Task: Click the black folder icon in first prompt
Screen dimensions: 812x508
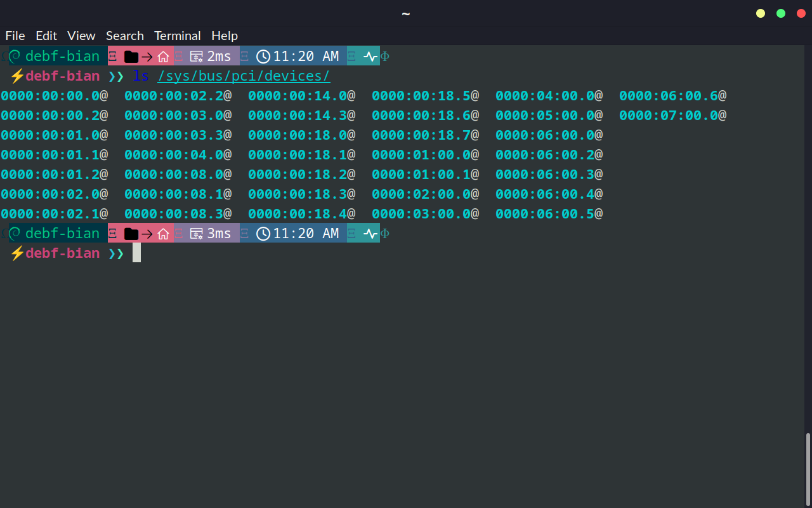Action: pyautogui.click(x=131, y=57)
